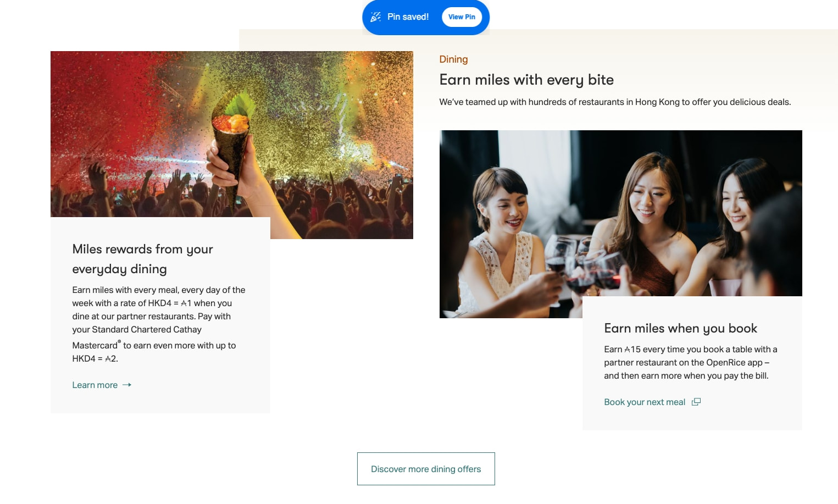Open the Book your next meal link
838x504 pixels.
point(652,402)
